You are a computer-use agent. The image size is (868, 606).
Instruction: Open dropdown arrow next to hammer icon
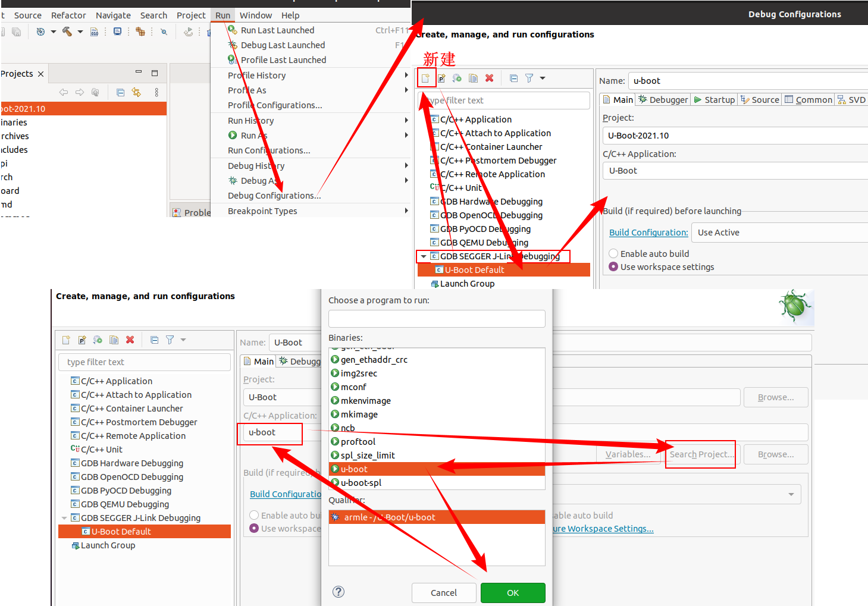[x=80, y=32]
